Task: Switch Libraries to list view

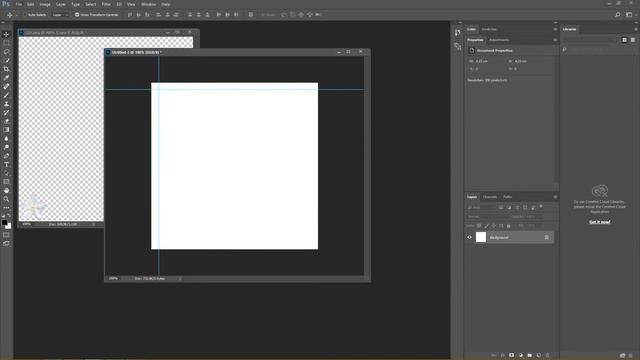Action: (633, 40)
